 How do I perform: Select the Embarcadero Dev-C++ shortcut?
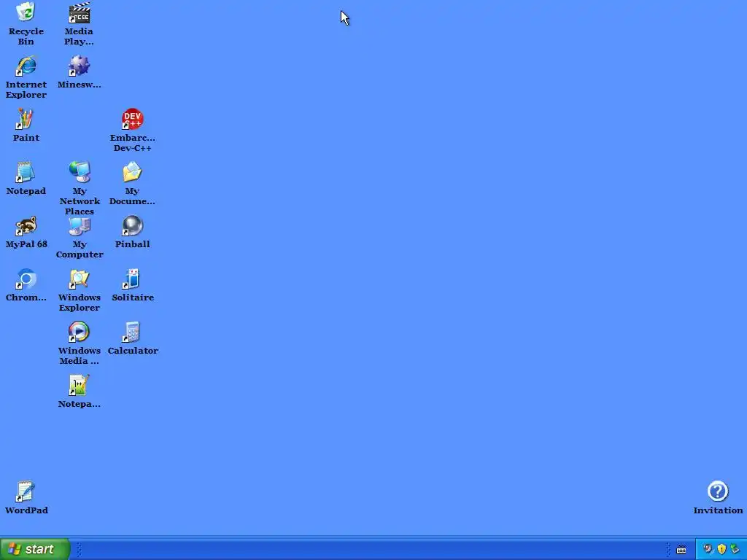(x=132, y=119)
